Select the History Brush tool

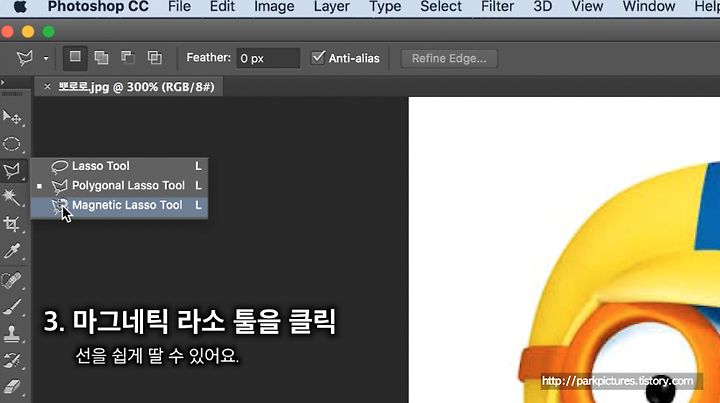[12, 361]
